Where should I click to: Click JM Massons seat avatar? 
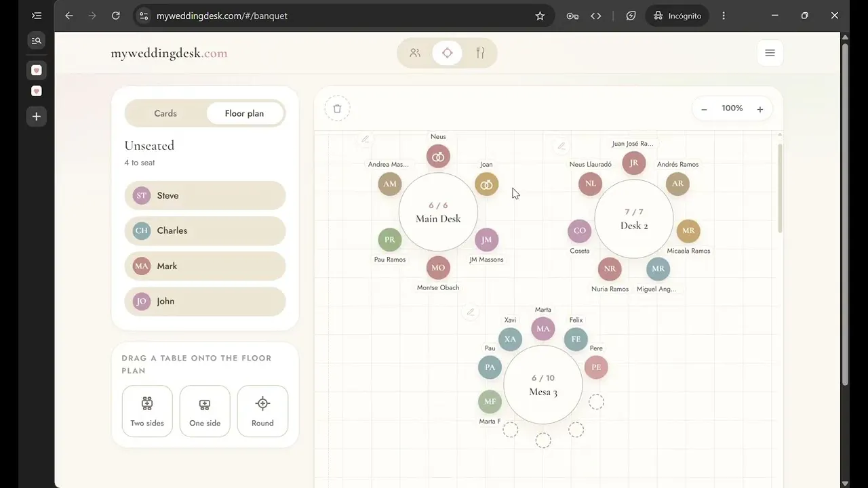click(486, 239)
